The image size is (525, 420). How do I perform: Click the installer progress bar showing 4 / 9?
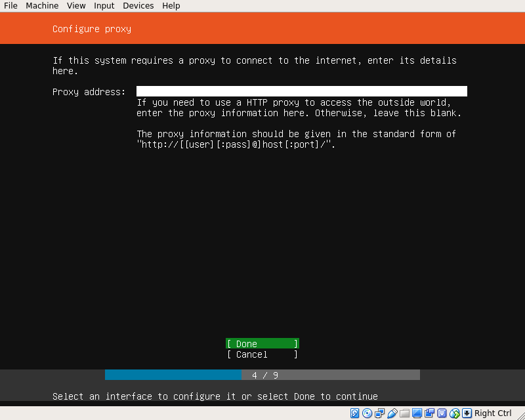point(262,375)
